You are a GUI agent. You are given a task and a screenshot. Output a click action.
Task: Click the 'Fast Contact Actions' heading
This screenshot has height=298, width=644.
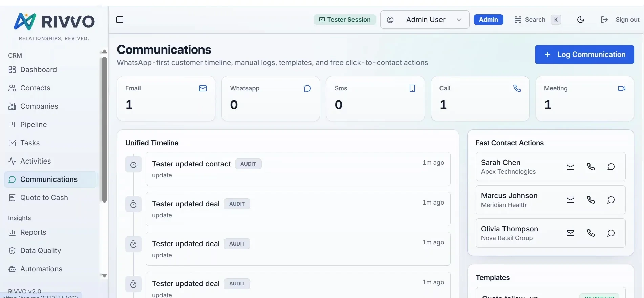click(510, 143)
